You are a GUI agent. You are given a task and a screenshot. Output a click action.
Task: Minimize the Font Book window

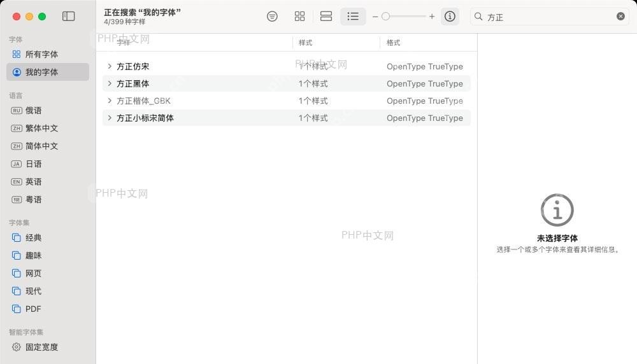[29, 17]
